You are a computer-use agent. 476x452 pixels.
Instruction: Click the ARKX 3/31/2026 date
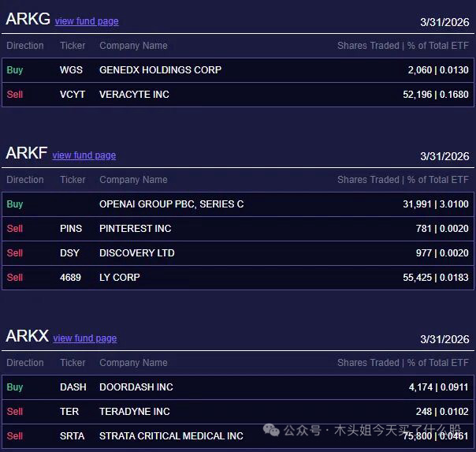click(444, 339)
